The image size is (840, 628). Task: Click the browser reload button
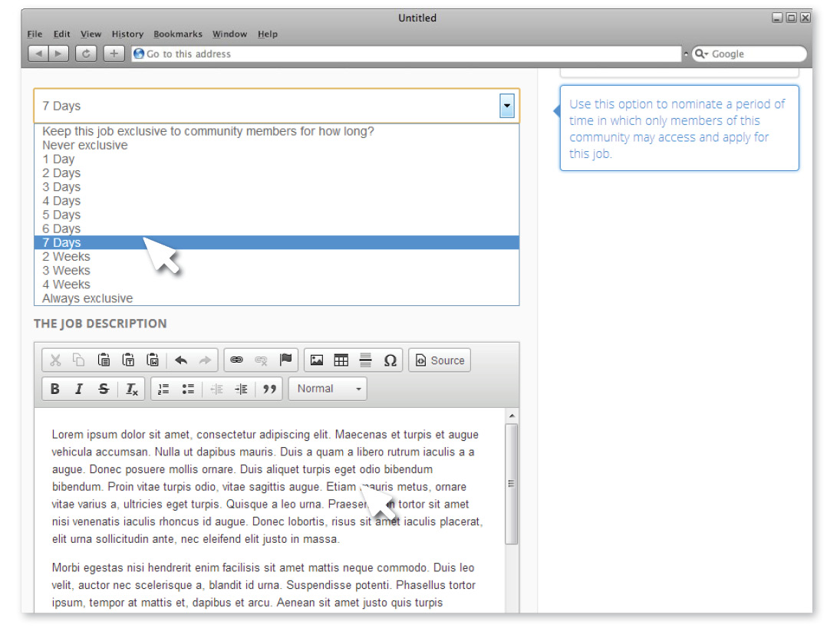point(87,54)
